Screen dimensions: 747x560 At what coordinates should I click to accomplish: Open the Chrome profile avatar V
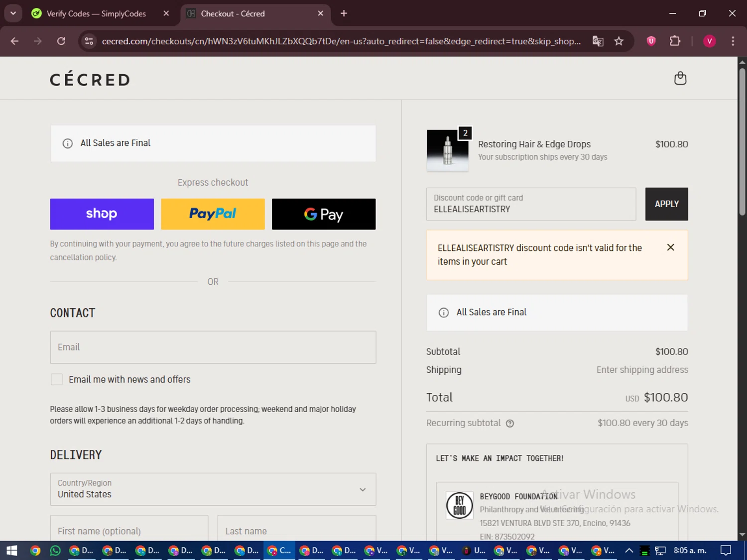(709, 41)
